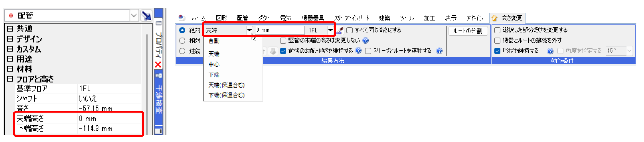Open the 天端 reference dropdown arrow
644x142 pixels.
pyautogui.click(x=249, y=30)
